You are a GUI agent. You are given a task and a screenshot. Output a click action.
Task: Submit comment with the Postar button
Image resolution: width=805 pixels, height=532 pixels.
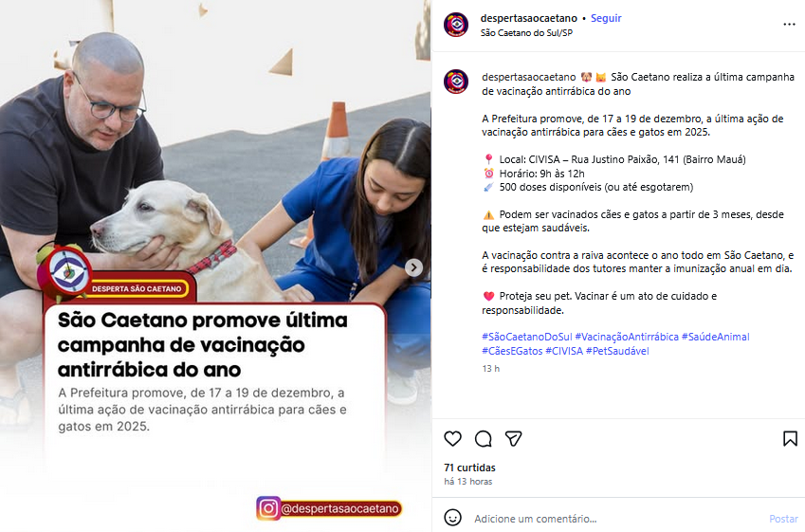point(783,519)
